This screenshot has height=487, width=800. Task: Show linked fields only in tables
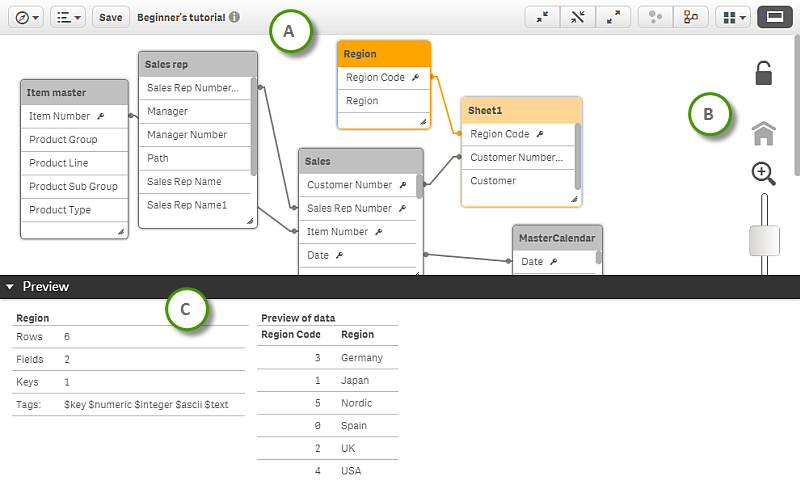click(x=577, y=17)
